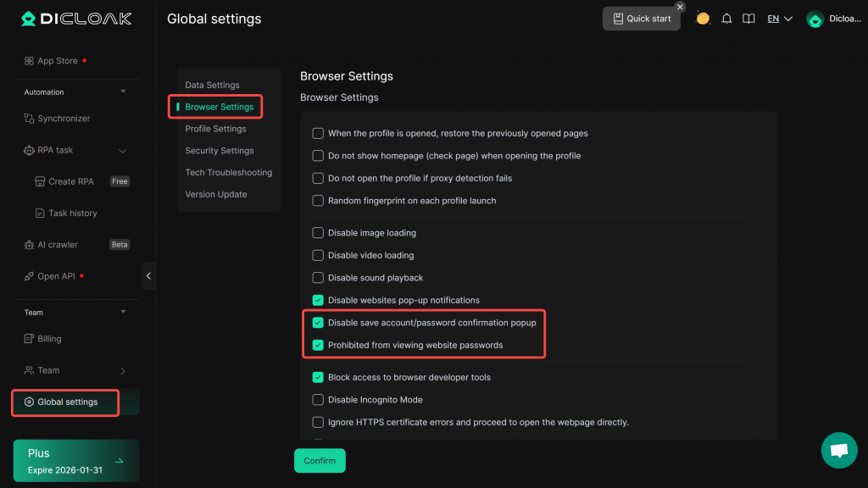Viewport: 868px width, 488px height.
Task: Open the EN language dropdown
Action: pos(779,19)
